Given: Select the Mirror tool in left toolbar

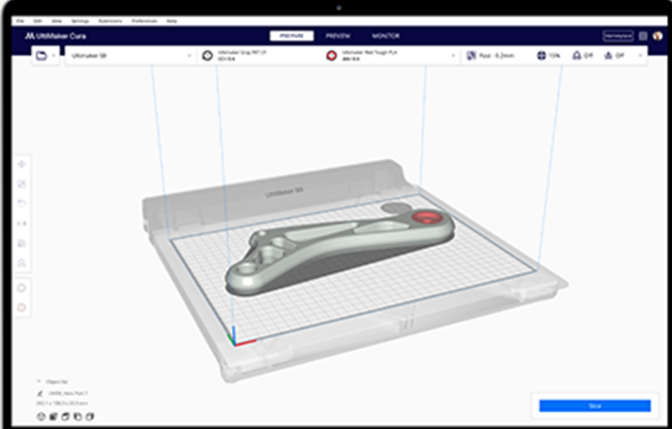Looking at the screenshot, I should (x=22, y=222).
